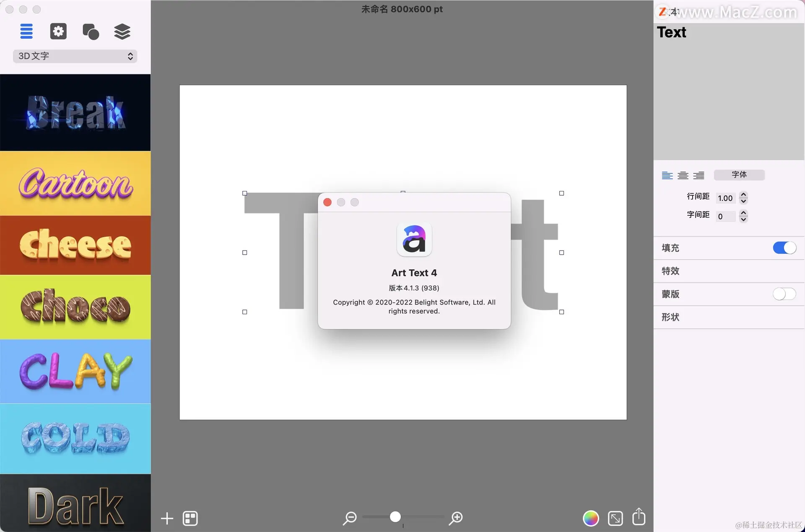Click the zoom out magnifier
The height and width of the screenshot is (532, 805).
click(x=349, y=518)
